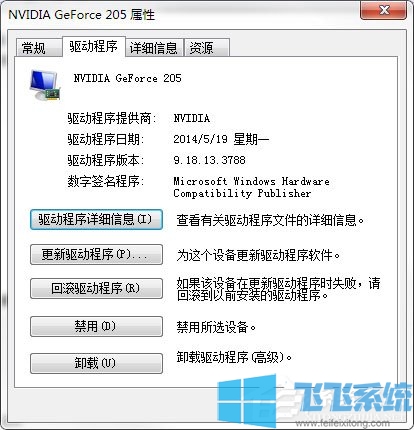The width and height of the screenshot is (414, 430).
Task: Click the window title bar text
Action: pyautogui.click(x=82, y=15)
